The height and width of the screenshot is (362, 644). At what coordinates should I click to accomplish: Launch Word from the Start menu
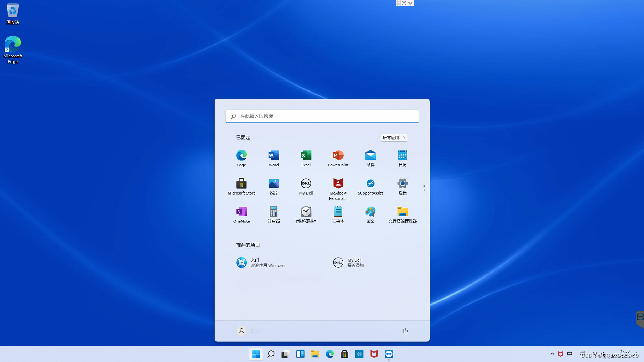click(274, 158)
